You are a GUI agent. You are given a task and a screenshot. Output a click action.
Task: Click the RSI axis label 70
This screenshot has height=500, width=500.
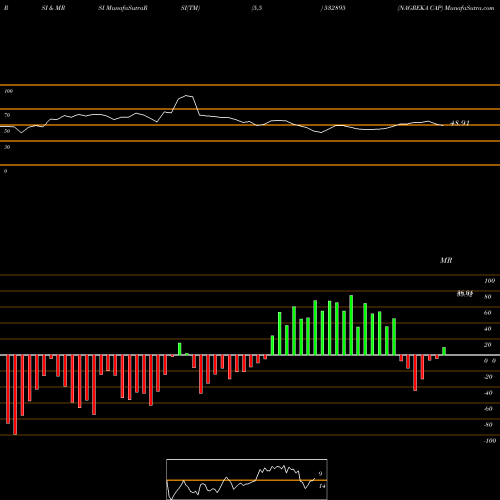click(7, 115)
